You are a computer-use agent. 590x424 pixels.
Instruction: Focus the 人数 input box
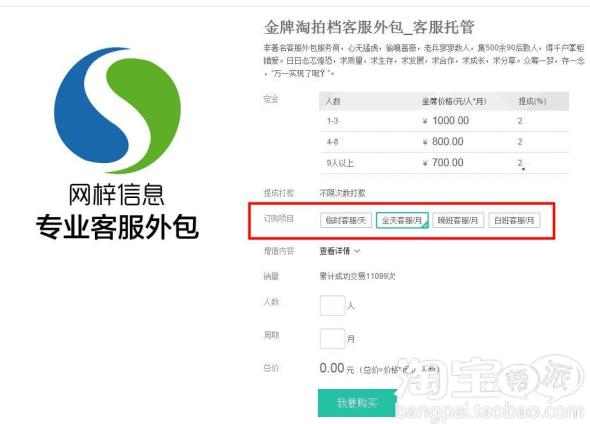tap(332, 305)
